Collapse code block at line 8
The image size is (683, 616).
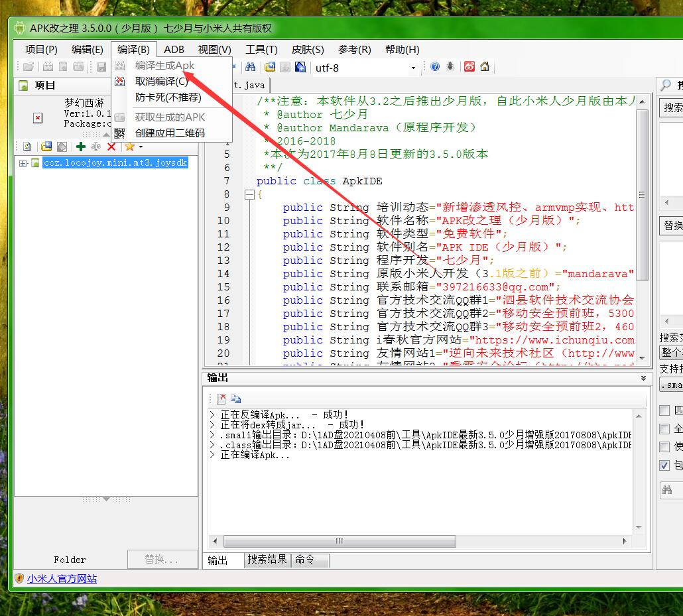pyautogui.click(x=249, y=194)
